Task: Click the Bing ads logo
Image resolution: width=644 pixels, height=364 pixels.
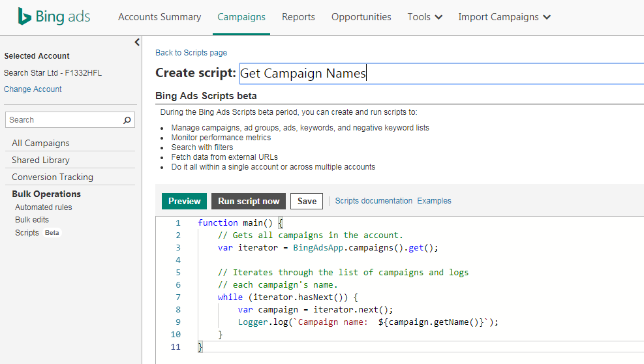Action: click(x=54, y=17)
